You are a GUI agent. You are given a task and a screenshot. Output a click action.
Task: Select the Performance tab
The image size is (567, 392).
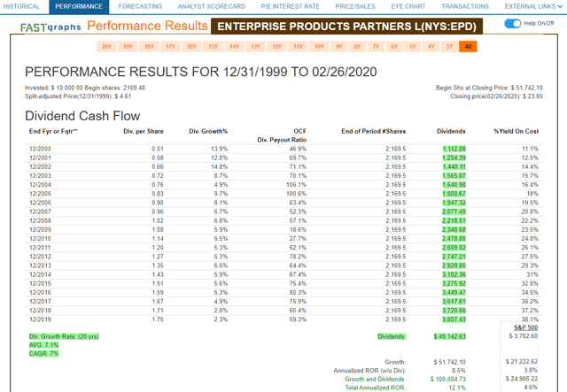pyautogui.click(x=79, y=6)
